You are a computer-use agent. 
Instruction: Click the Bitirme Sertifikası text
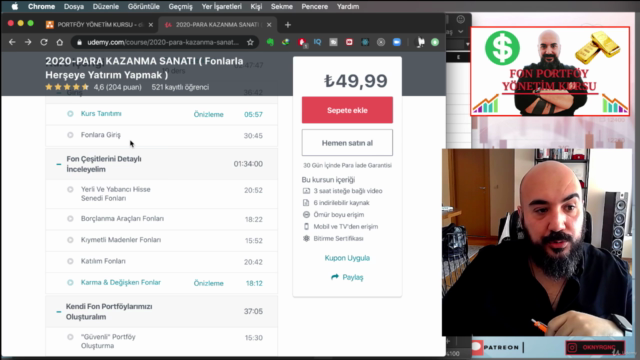click(x=338, y=238)
